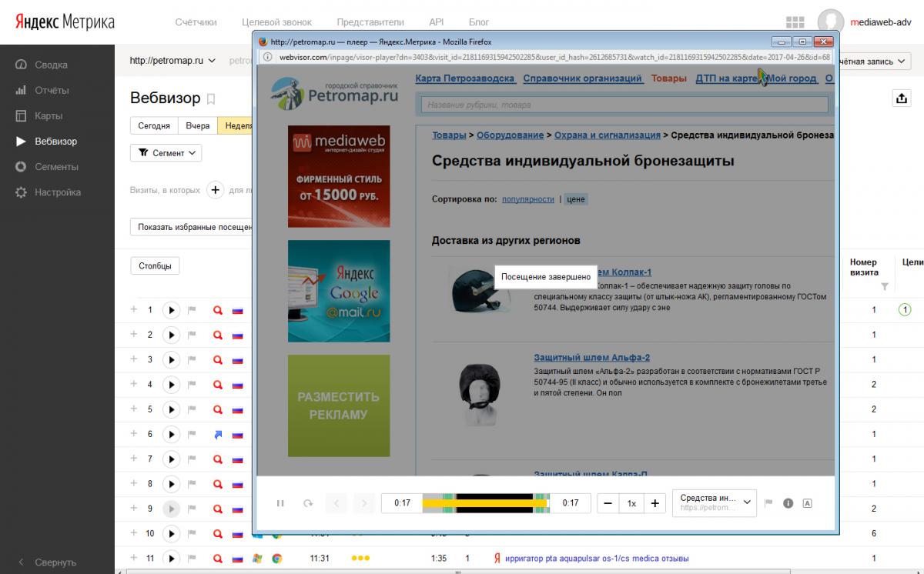This screenshot has width=924, height=574.
Task: Increase playback speed with plus button
Action: pyautogui.click(x=654, y=503)
